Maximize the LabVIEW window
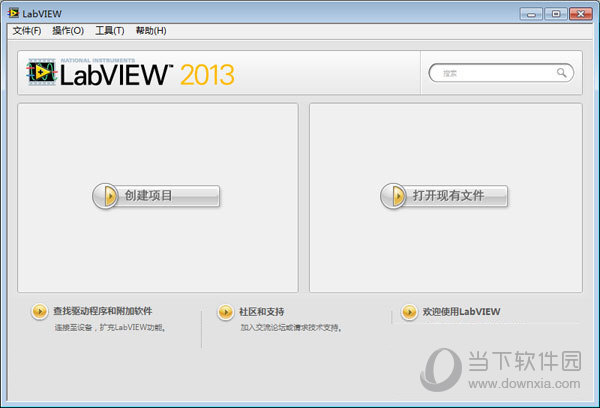Viewport: 600px width, 408px height. (x=556, y=14)
